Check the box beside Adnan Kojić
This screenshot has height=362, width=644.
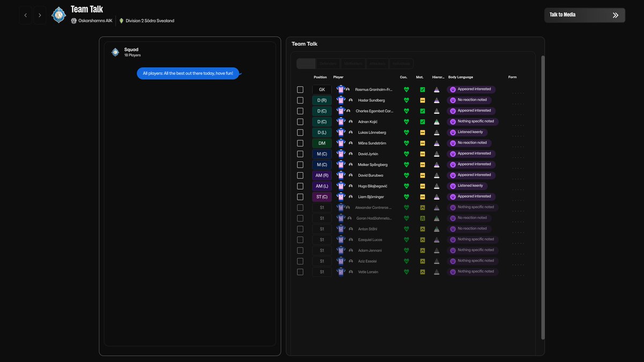click(x=300, y=122)
